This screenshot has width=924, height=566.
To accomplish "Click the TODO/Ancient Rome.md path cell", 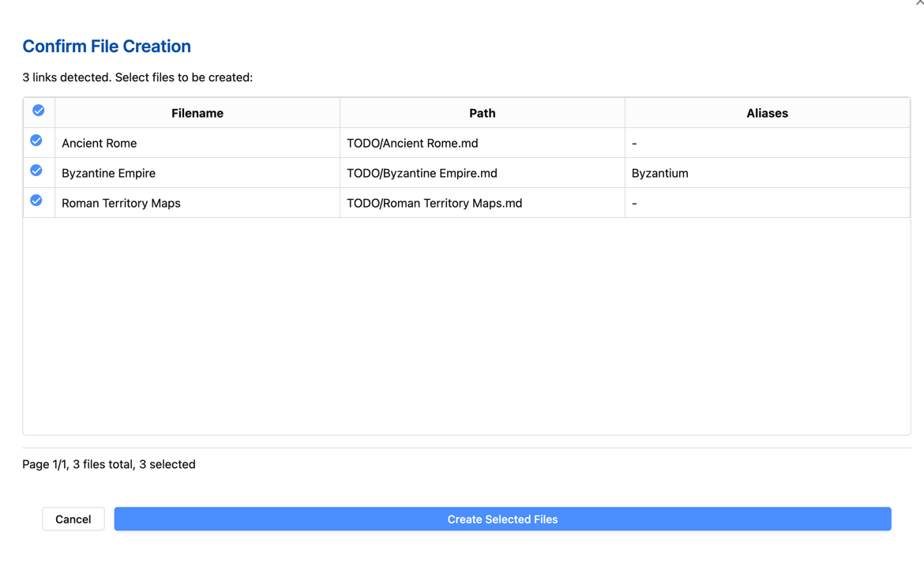I will pos(482,143).
